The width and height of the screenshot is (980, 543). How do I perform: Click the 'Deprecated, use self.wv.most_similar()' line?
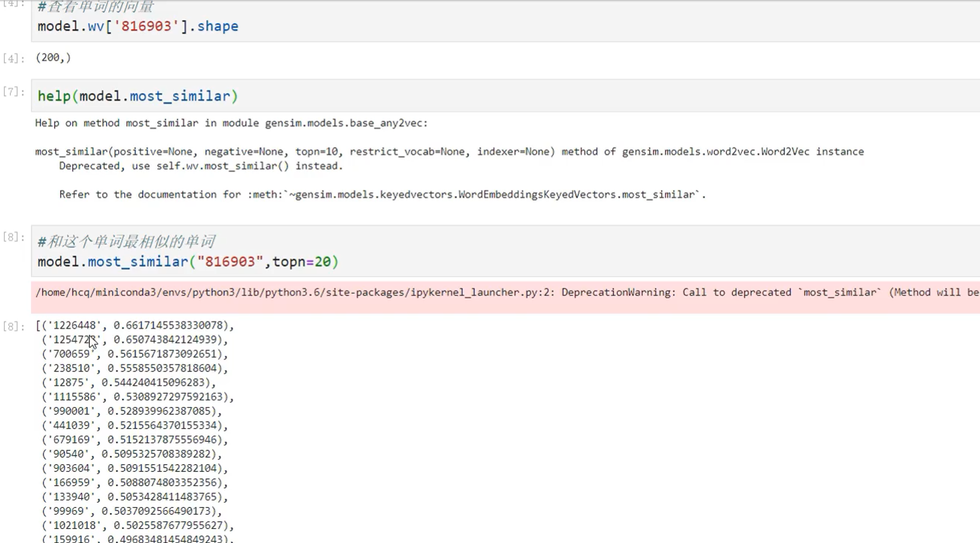coord(201,166)
